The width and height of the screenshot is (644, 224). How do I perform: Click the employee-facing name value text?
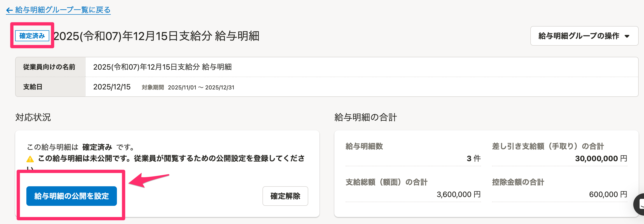point(162,67)
